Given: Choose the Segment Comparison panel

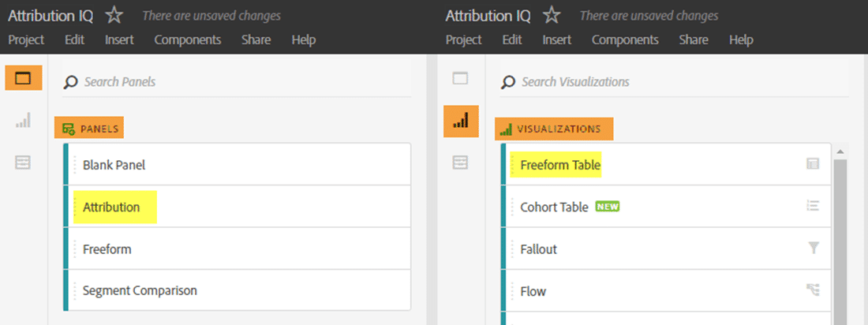Looking at the screenshot, I should (x=140, y=291).
